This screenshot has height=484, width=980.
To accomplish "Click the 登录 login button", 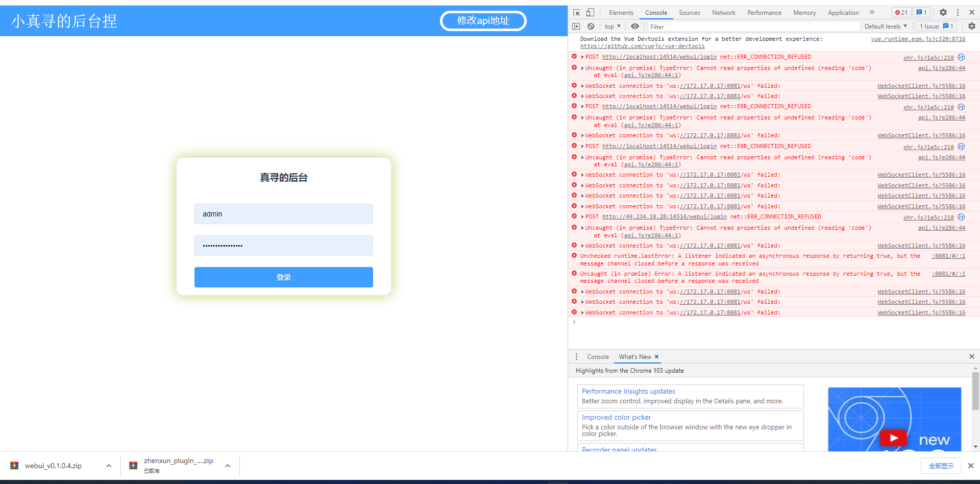I will (x=284, y=277).
